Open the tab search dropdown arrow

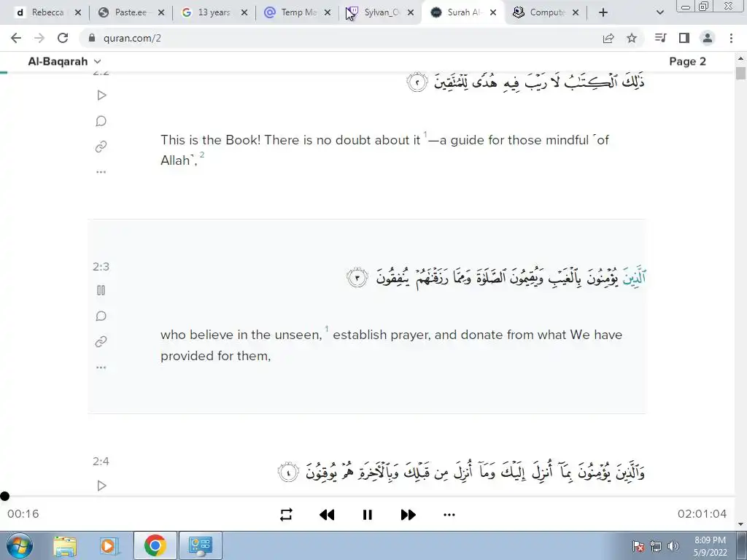click(659, 12)
